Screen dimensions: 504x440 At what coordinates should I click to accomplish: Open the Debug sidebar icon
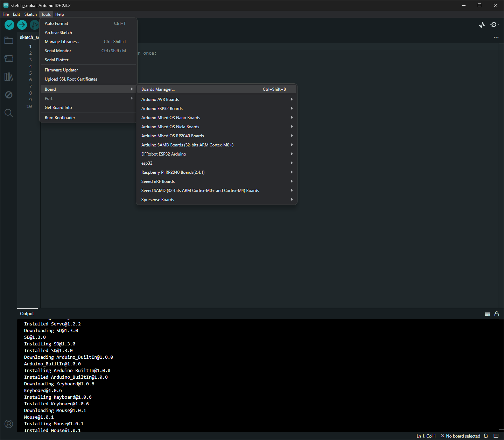9,95
